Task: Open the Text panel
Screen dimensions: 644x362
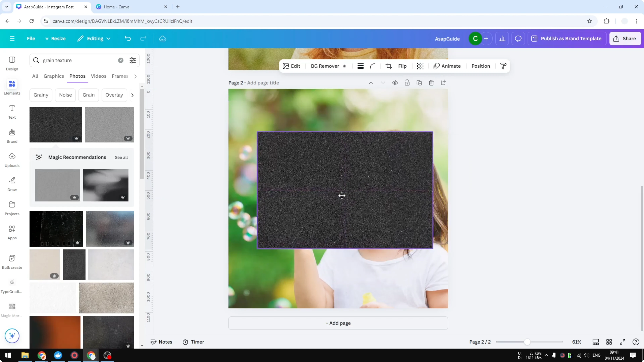Action: (x=12, y=111)
